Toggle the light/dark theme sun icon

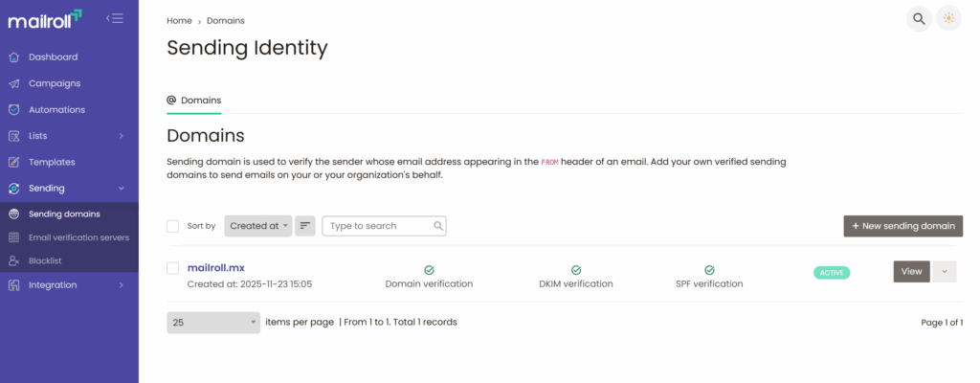(948, 18)
